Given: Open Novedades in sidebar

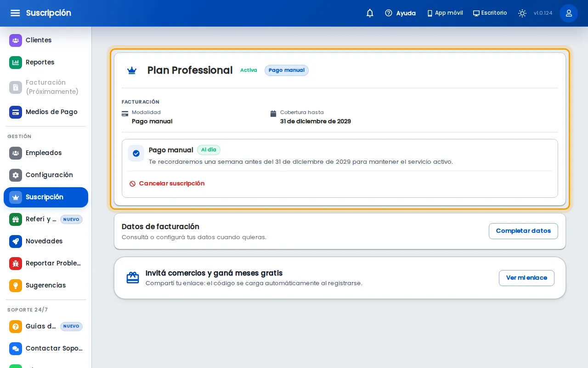Looking at the screenshot, I should [x=46, y=241].
